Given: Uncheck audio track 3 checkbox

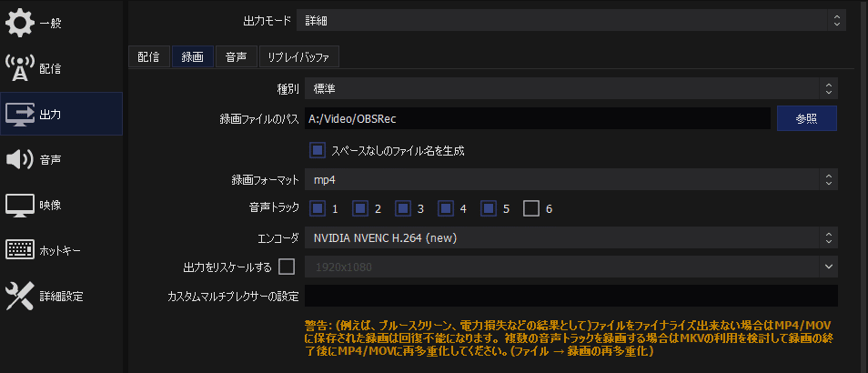Looking at the screenshot, I should click(403, 208).
